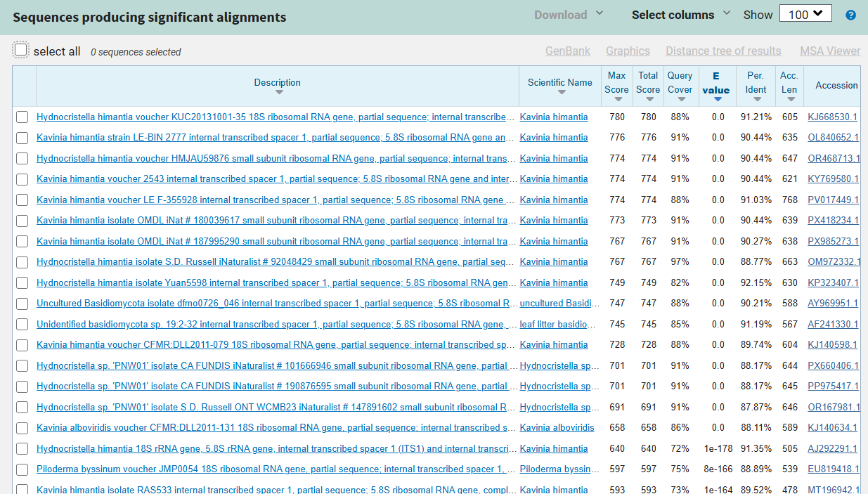Check the box for Uncultured Basidiomycota isolate row

(22, 304)
